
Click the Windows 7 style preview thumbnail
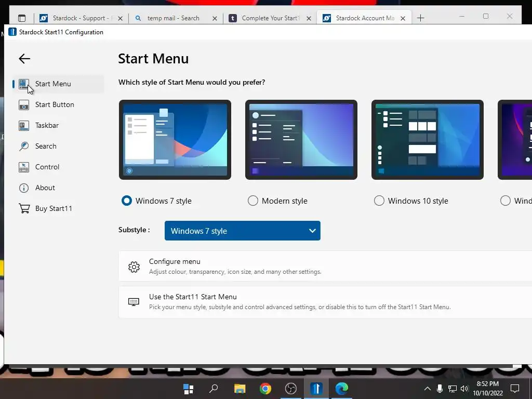coord(175,139)
